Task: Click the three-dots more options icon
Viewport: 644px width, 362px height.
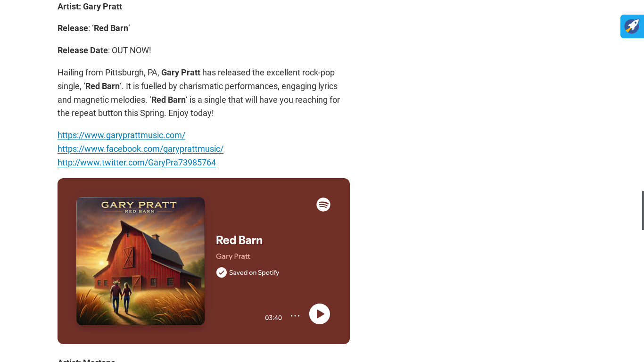Action: (x=295, y=316)
